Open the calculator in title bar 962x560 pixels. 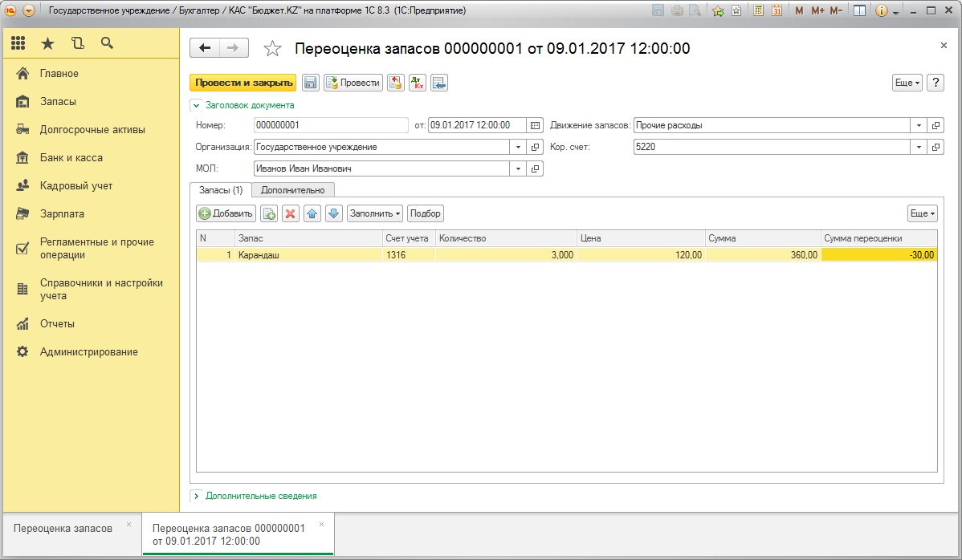758,10
